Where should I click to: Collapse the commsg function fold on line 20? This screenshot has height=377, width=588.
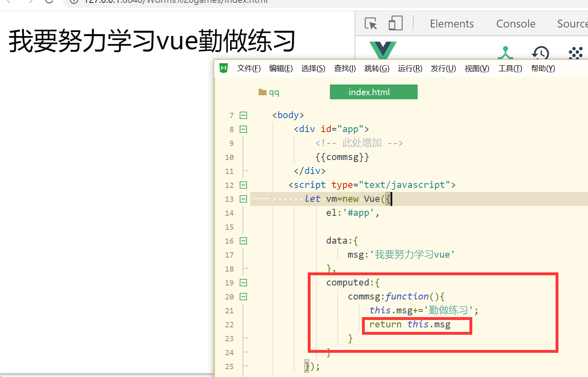(x=243, y=297)
